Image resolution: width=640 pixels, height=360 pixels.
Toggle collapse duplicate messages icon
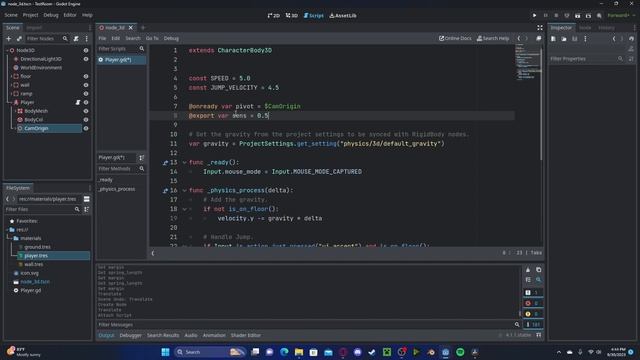[528, 280]
